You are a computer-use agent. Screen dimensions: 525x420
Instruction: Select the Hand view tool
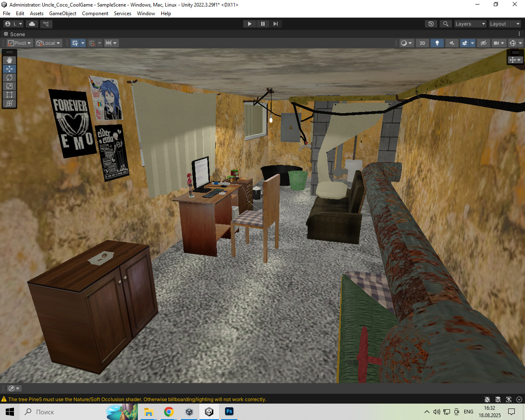pyautogui.click(x=9, y=60)
